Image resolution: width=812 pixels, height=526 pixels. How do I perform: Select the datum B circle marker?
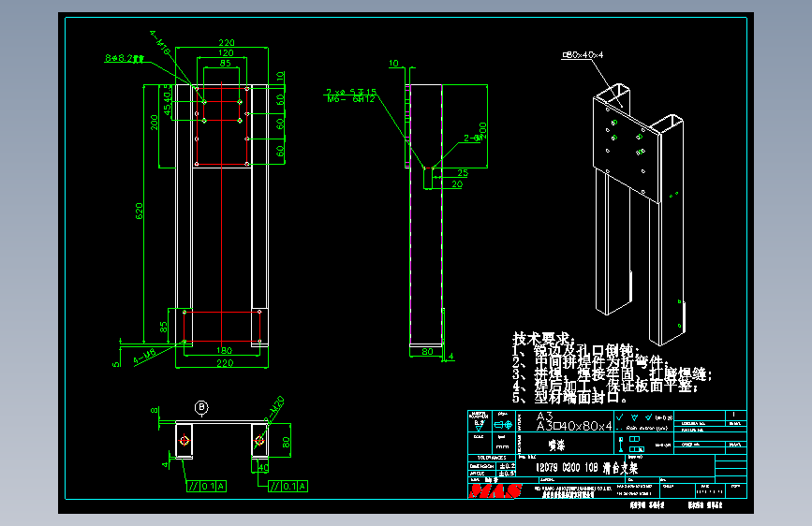201,407
